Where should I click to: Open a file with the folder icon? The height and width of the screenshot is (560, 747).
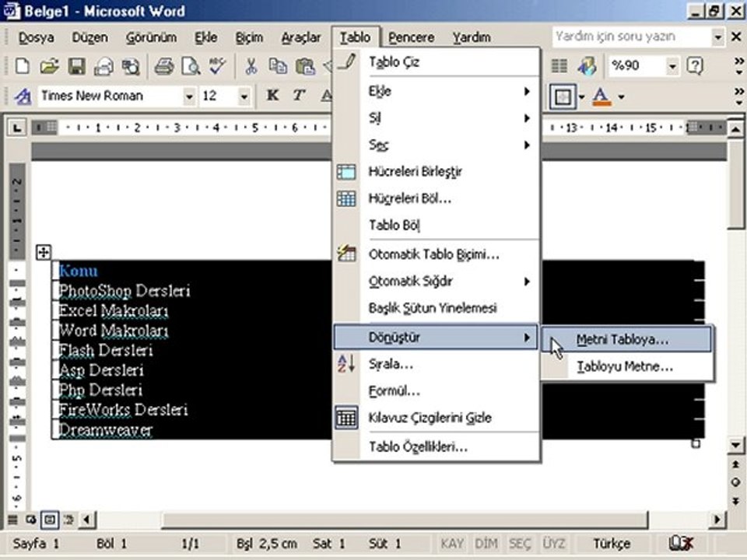pyautogui.click(x=49, y=66)
